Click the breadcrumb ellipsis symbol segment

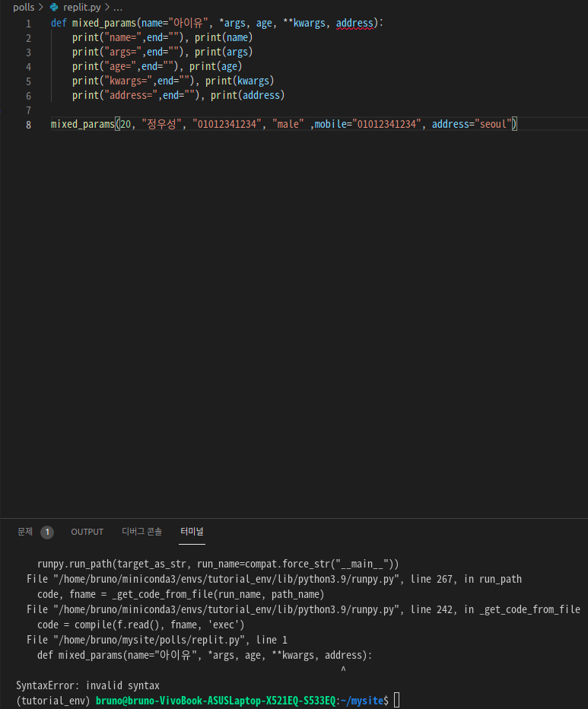tap(118, 8)
